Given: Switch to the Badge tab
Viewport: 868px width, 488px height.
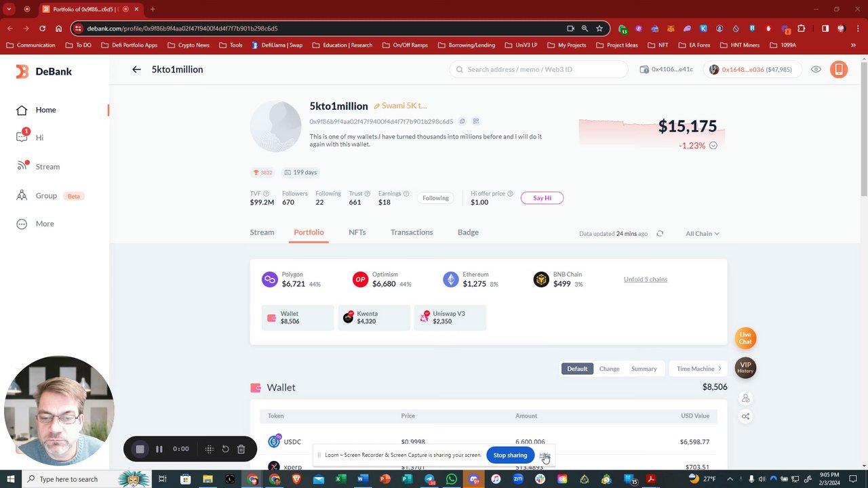Looking at the screenshot, I should coord(468,232).
